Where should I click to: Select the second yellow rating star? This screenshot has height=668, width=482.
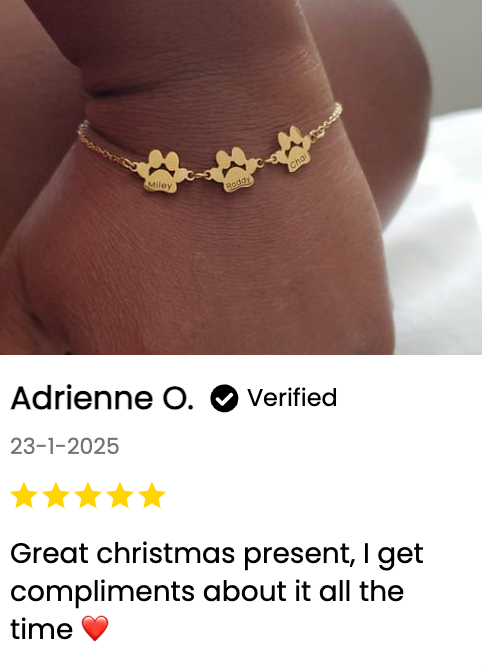click(x=56, y=495)
